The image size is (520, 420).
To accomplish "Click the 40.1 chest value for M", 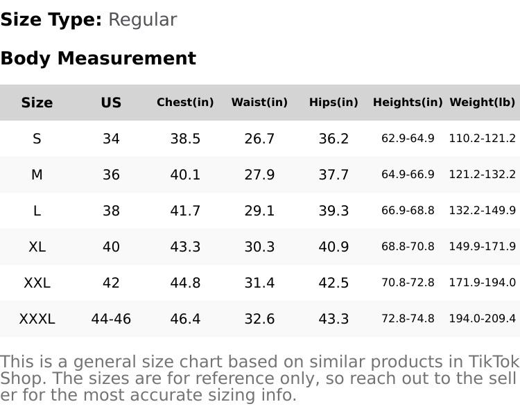I will point(185,175).
